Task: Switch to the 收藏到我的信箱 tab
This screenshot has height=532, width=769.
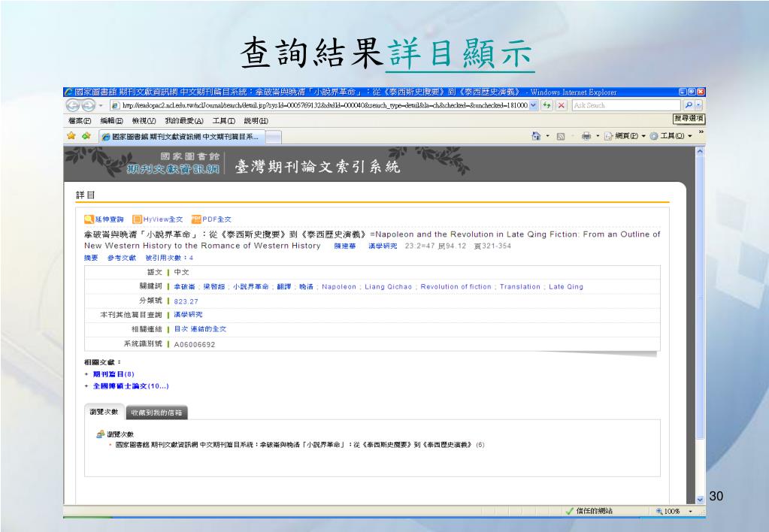Action: [x=156, y=413]
